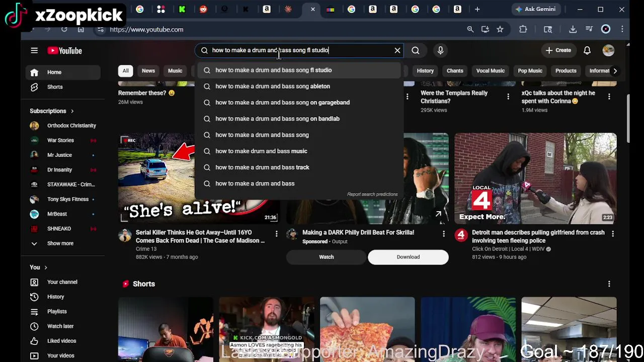This screenshot has height=362, width=644.
Task: Open History in the sidebar
Action: pyautogui.click(x=63, y=297)
